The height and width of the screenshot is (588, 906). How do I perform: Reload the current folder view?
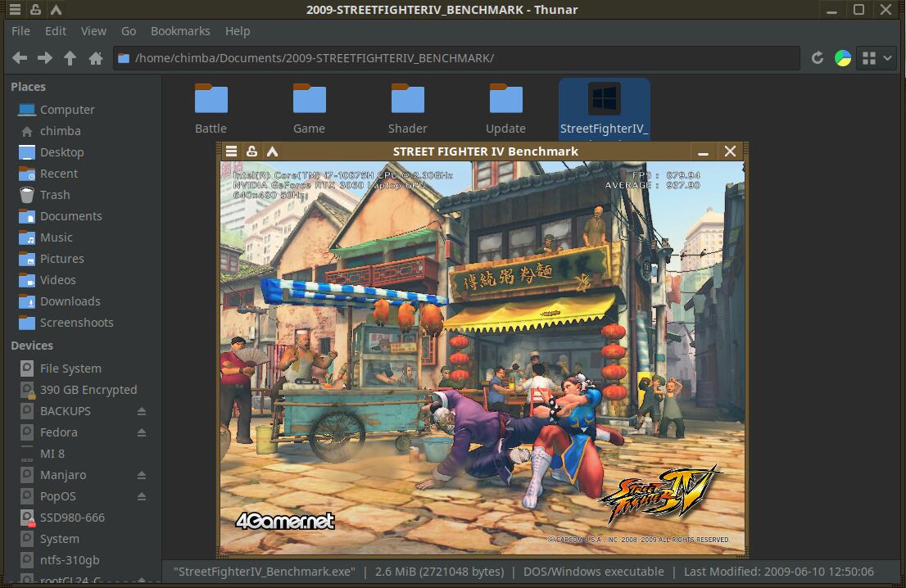click(817, 58)
